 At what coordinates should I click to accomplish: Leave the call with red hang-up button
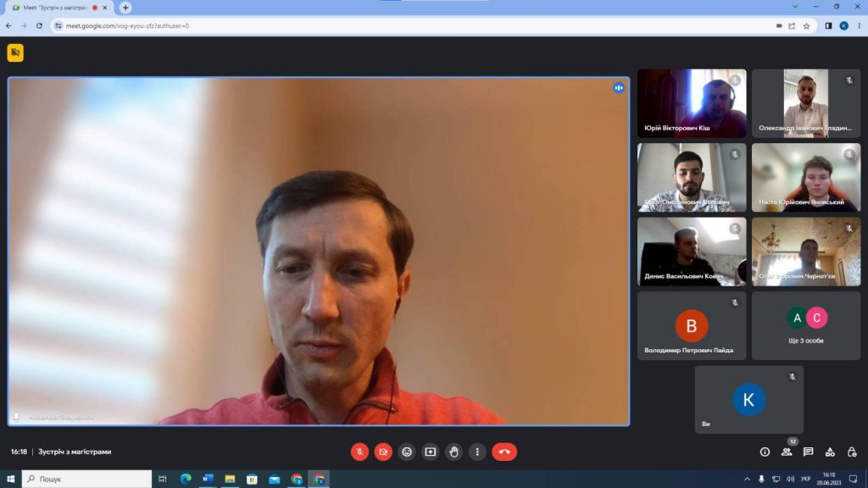tap(504, 452)
